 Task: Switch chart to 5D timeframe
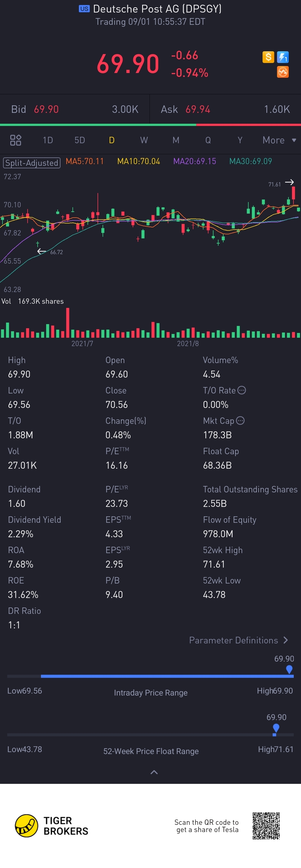80,140
